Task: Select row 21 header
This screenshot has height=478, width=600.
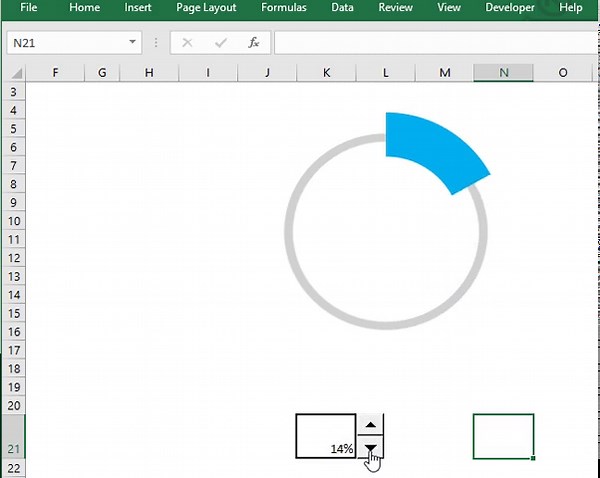Action: 14,437
